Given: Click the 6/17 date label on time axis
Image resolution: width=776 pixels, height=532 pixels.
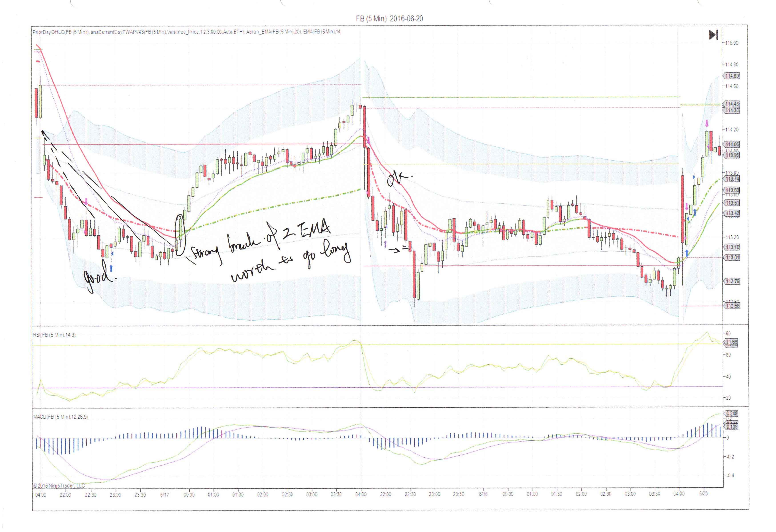Looking at the screenshot, I should pos(164,495).
